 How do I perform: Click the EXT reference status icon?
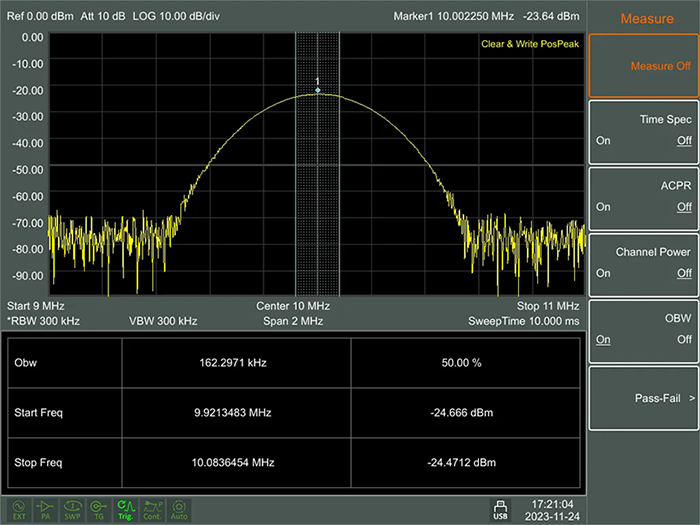tap(19, 510)
